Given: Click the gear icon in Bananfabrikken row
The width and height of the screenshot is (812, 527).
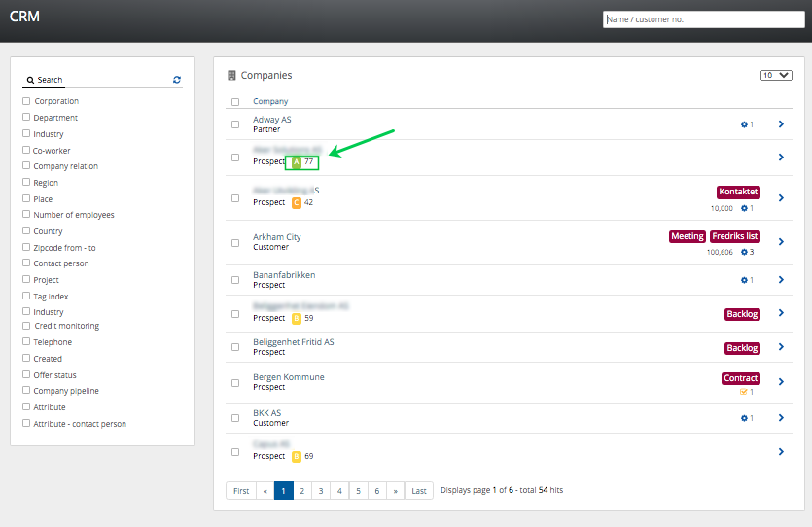Looking at the screenshot, I should tap(744, 280).
